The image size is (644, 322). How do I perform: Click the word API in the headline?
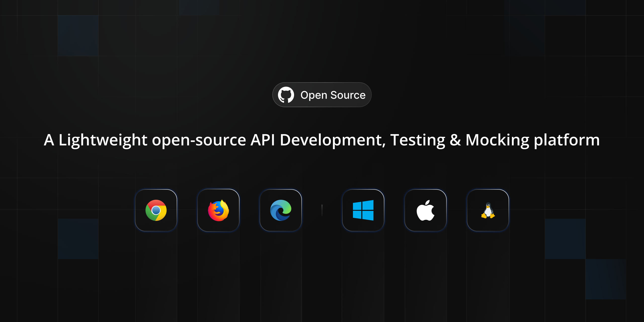[263, 140]
